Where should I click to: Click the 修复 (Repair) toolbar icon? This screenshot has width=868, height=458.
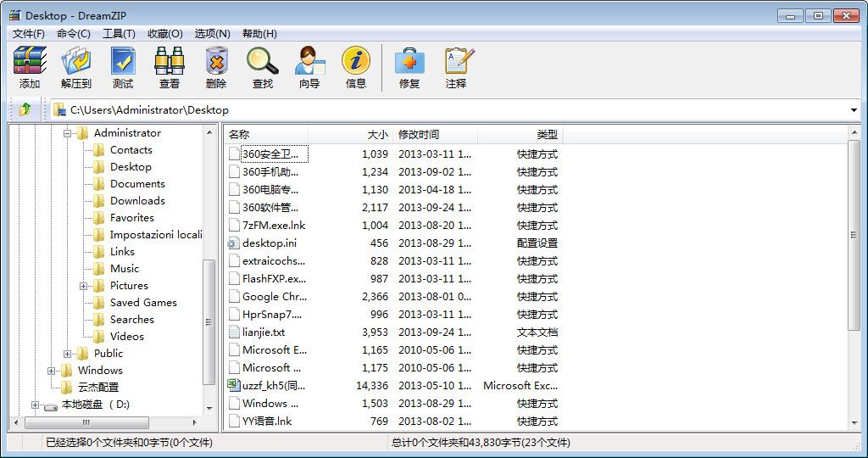pos(409,61)
